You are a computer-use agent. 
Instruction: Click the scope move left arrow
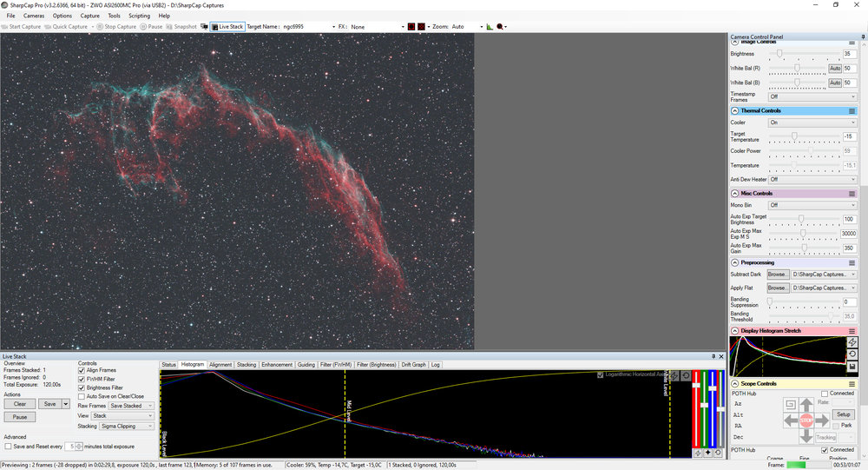click(791, 420)
